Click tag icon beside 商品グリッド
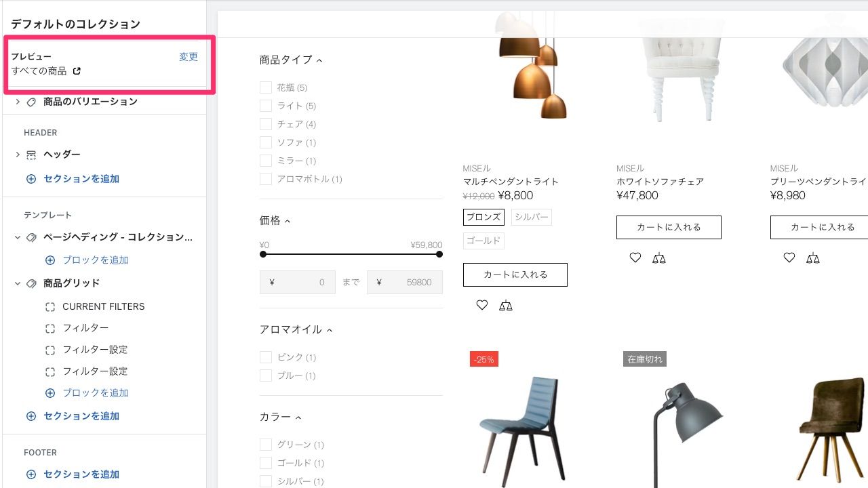Image resolution: width=868 pixels, height=488 pixels. (31, 283)
